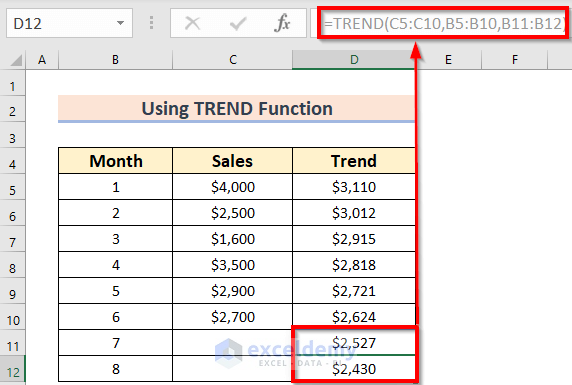Viewport: 572px width, 385px height.
Task: Select Sales cell $1,600
Action: [232, 239]
